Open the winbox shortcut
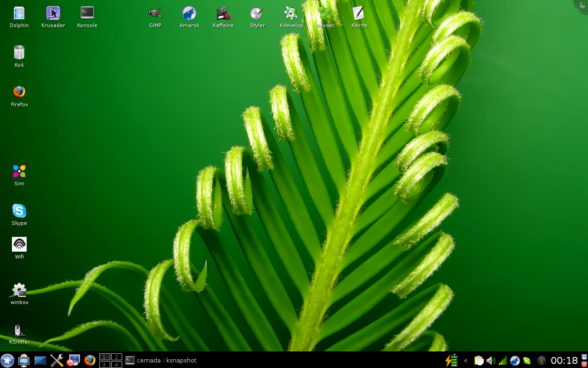Image resolution: width=588 pixels, height=368 pixels. [x=19, y=290]
